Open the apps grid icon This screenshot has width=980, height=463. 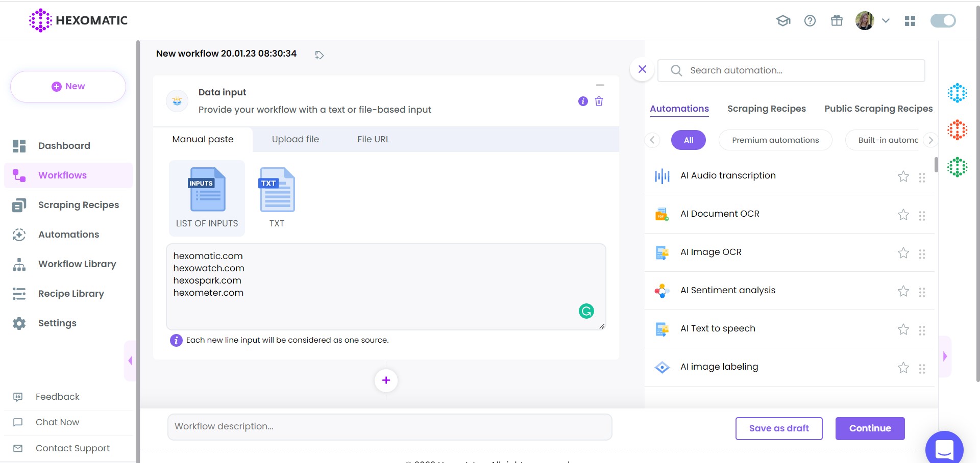coord(910,21)
